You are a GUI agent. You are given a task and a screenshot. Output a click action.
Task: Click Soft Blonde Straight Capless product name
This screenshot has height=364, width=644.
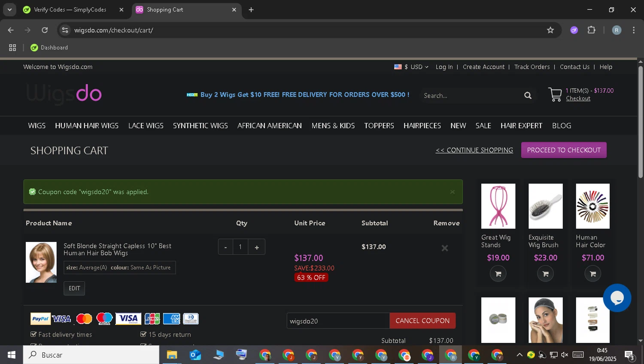(117, 249)
